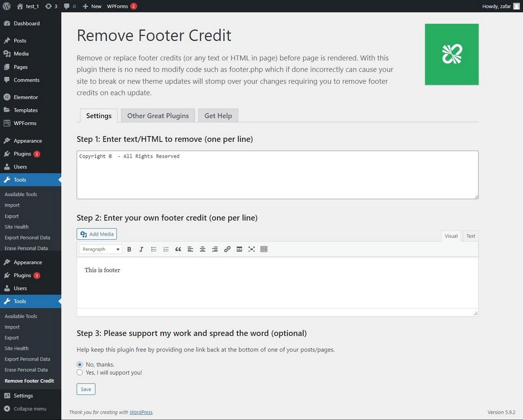Viewport: 523px width, 420px height.
Task: Open WPForms notifications in the admin bar
Action: point(122,6)
